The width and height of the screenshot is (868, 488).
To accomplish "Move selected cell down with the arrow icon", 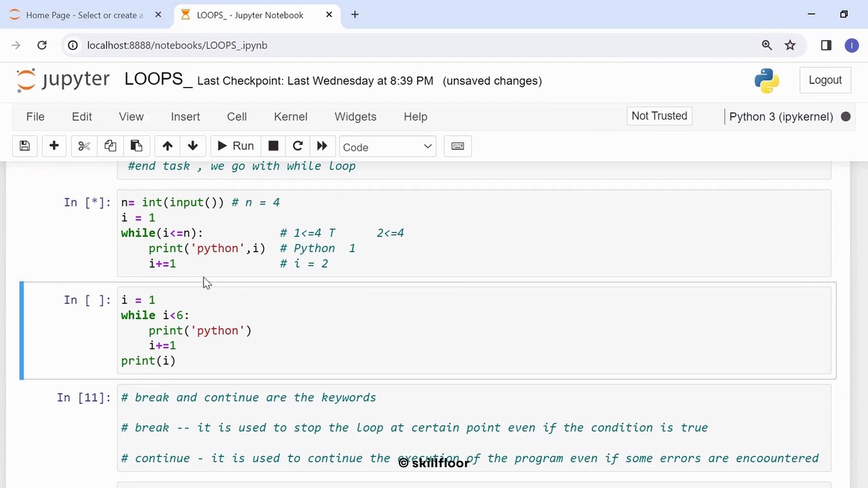I will [x=193, y=146].
